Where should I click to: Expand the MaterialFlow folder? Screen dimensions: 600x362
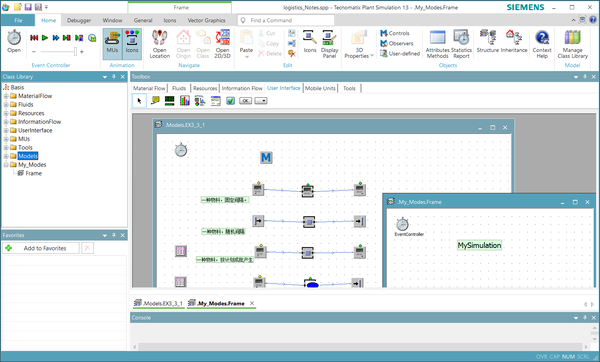[6, 96]
